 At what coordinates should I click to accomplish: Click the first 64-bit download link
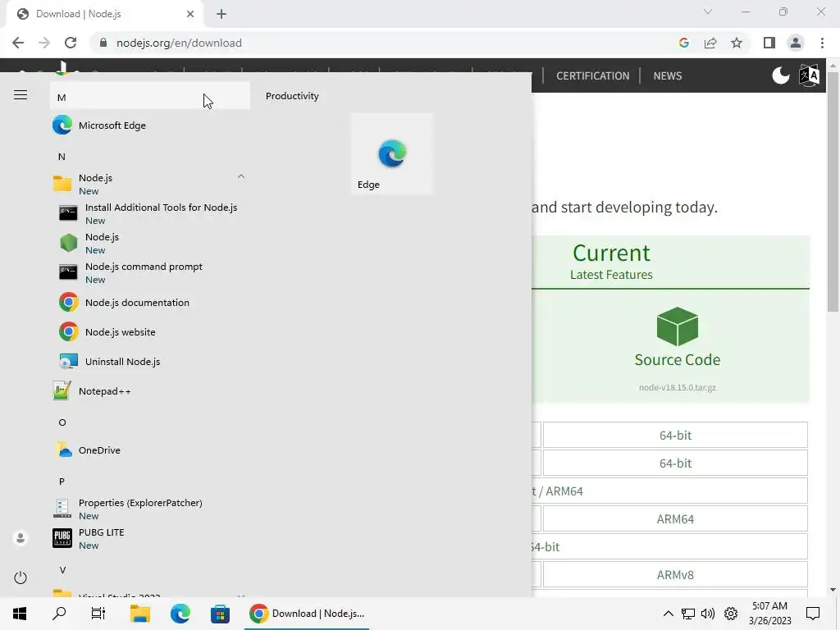click(x=675, y=435)
